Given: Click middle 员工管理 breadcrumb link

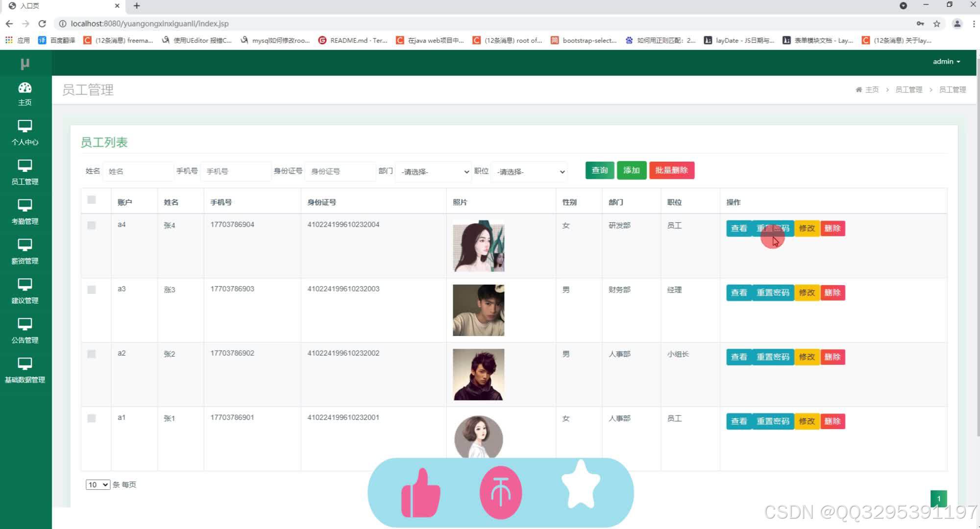Looking at the screenshot, I should pyautogui.click(x=909, y=90).
